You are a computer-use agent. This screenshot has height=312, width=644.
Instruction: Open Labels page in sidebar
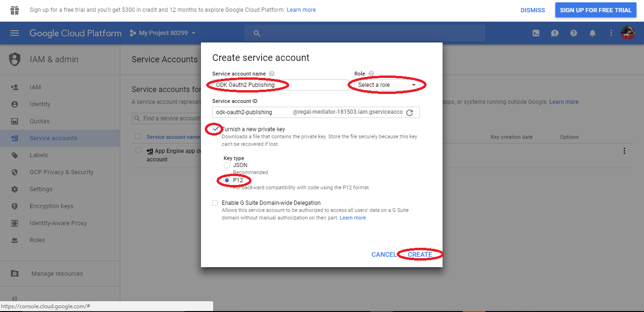(x=39, y=155)
